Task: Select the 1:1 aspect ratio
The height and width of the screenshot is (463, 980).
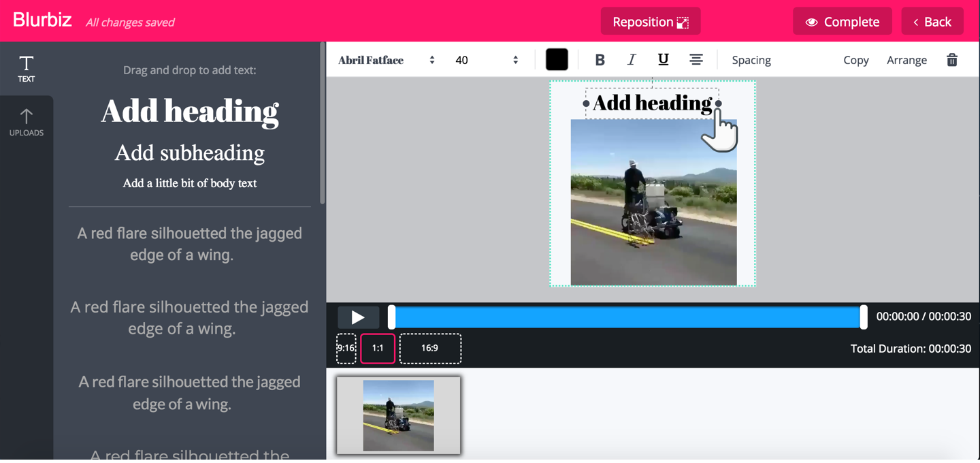Action: click(378, 348)
